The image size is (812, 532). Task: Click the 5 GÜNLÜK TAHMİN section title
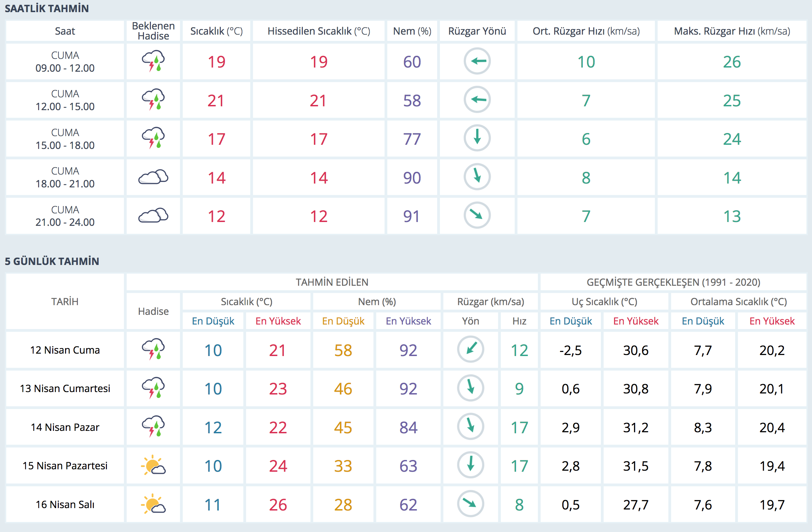52,261
